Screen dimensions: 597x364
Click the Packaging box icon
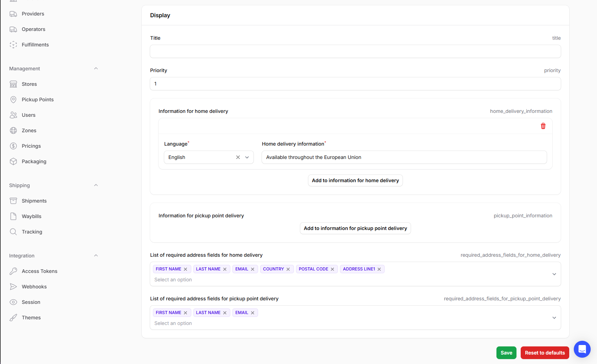pos(13,161)
